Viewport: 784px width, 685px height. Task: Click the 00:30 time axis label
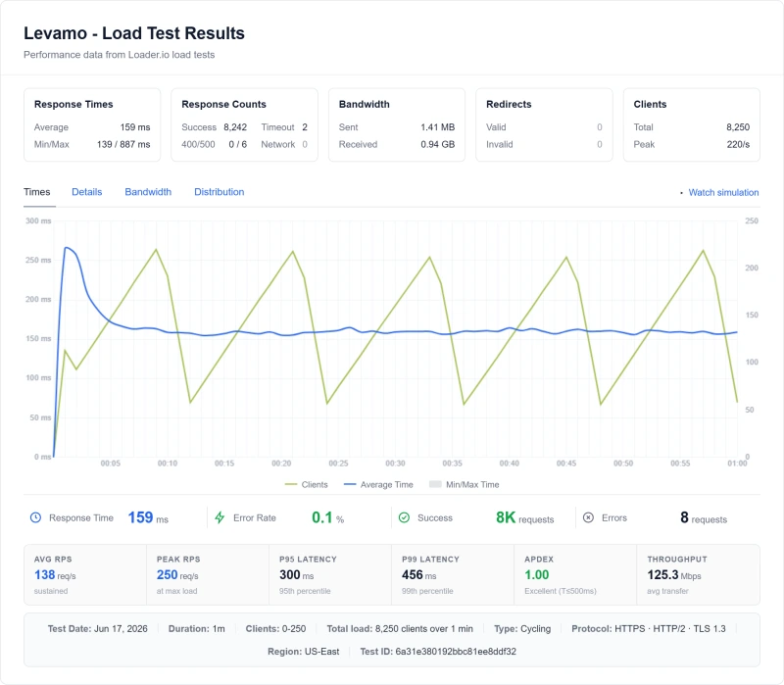pos(395,464)
